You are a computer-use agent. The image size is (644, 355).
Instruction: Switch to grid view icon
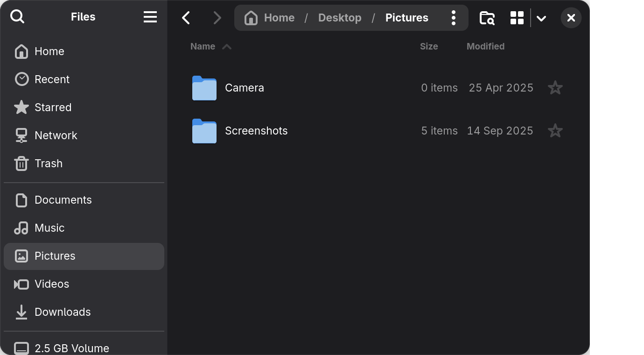(517, 18)
